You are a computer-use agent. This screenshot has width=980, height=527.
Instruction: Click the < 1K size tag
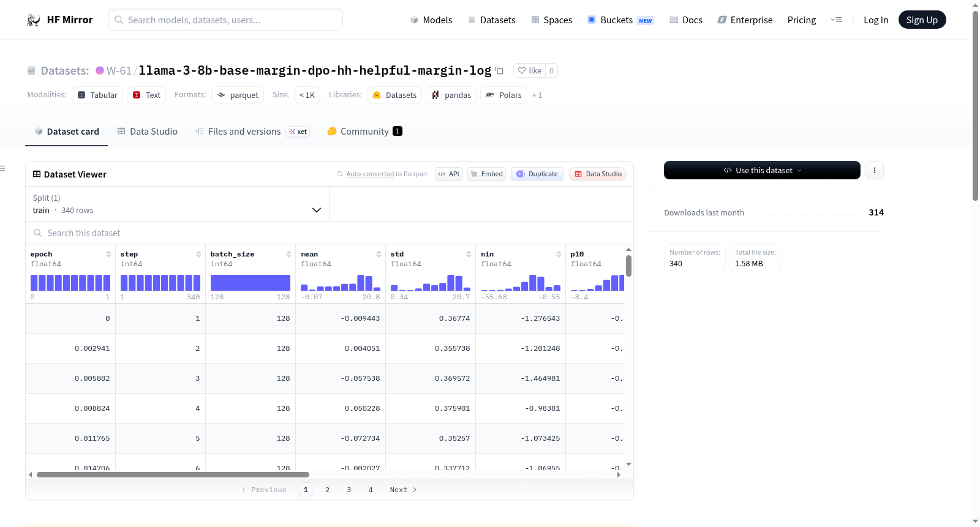click(x=307, y=95)
